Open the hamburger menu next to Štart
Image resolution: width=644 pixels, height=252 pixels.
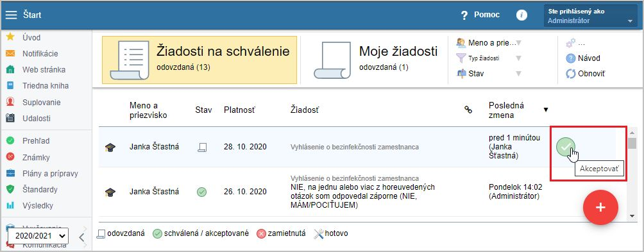coord(11,15)
